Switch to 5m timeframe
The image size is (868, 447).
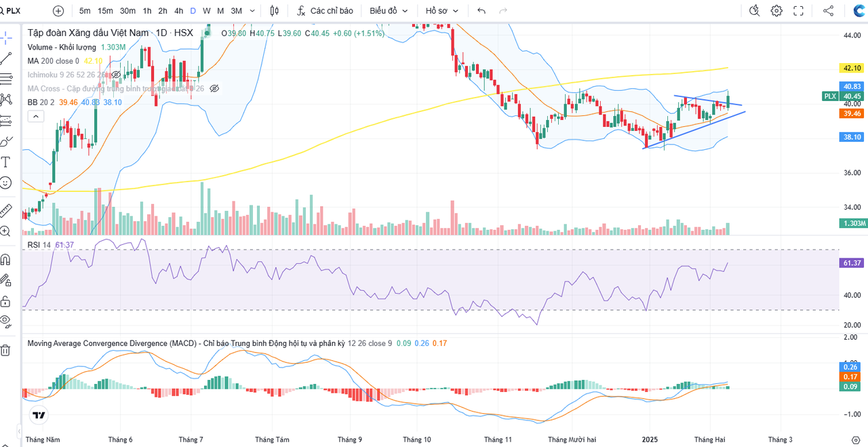(85, 11)
